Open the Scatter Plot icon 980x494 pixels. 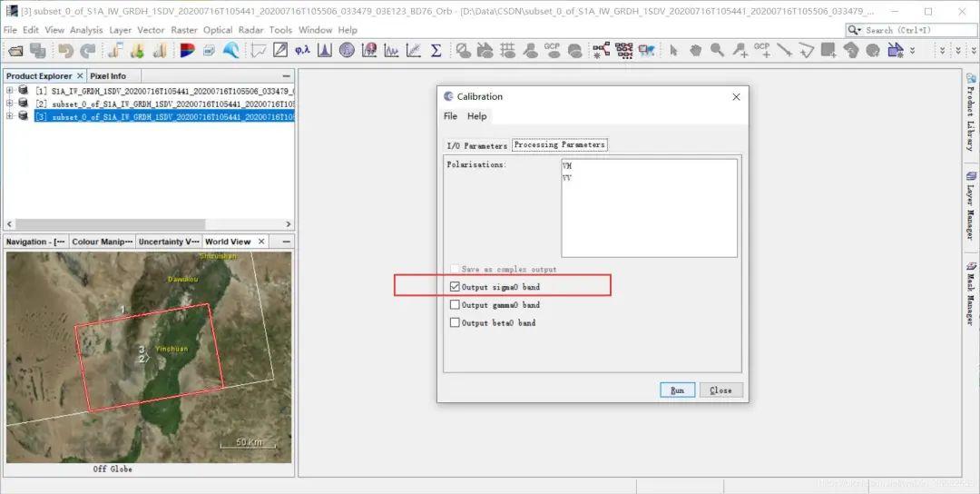pyautogui.click(x=413, y=51)
